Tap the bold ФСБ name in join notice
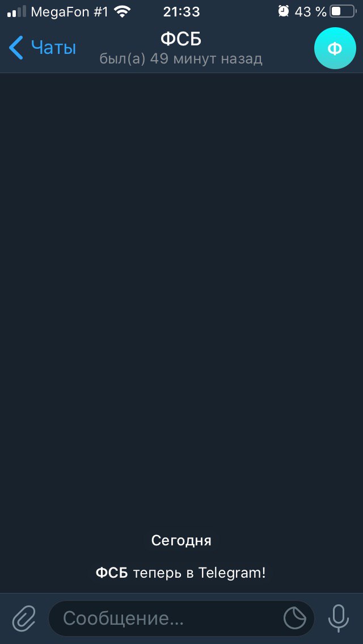363x644 pixels. click(x=112, y=573)
